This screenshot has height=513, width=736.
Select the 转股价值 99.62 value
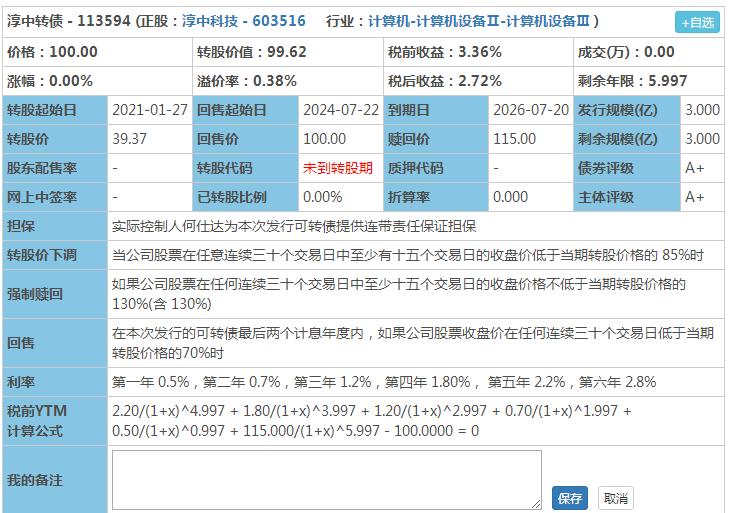(287, 52)
